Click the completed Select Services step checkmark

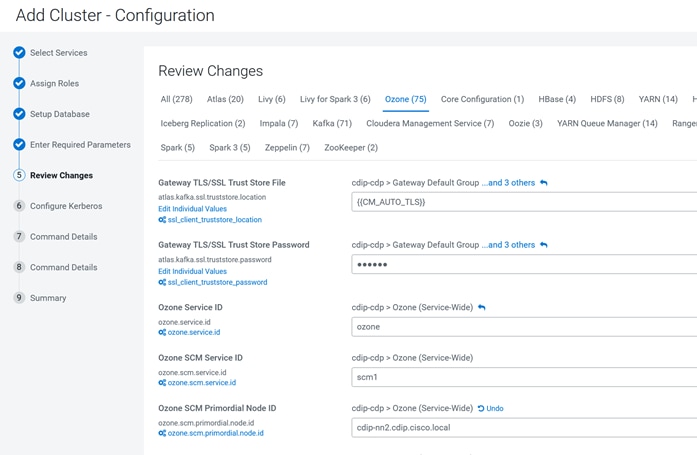(x=19, y=52)
